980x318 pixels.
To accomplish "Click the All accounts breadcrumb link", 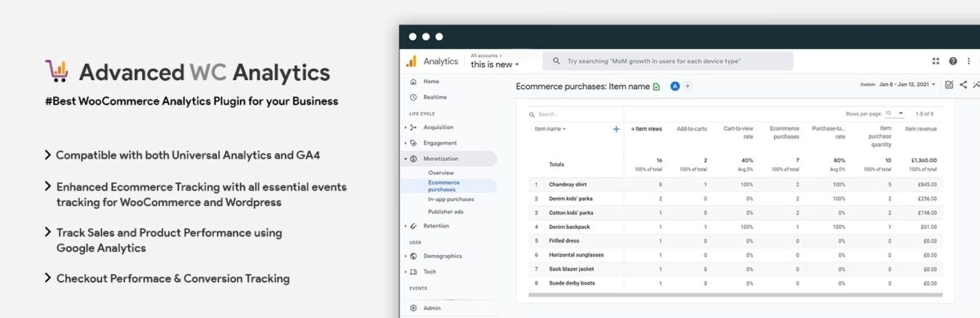I will pyautogui.click(x=486, y=56).
